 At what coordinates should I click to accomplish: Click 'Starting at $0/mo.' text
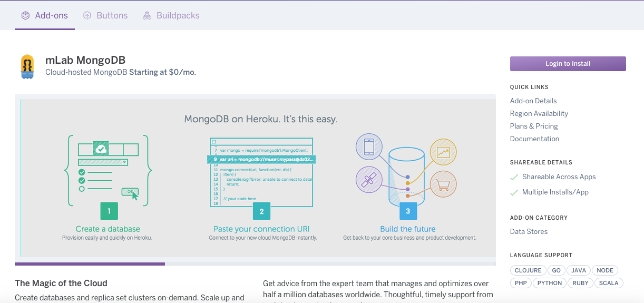[162, 72]
